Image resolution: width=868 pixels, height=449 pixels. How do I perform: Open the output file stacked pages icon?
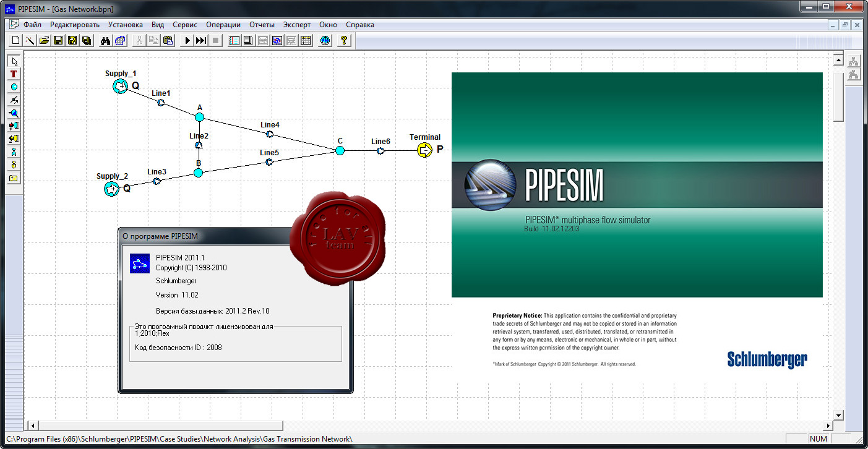click(x=248, y=40)
